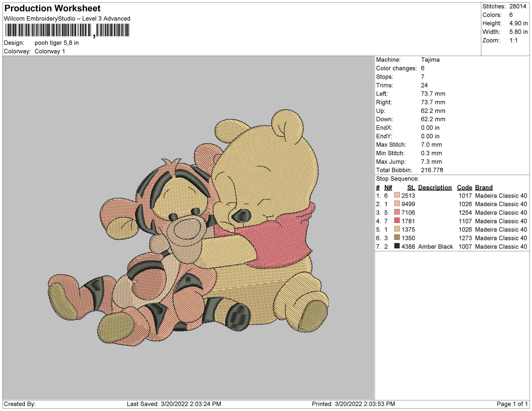
Task: Click the Amber Black color swatch
Action: [397, 246]
